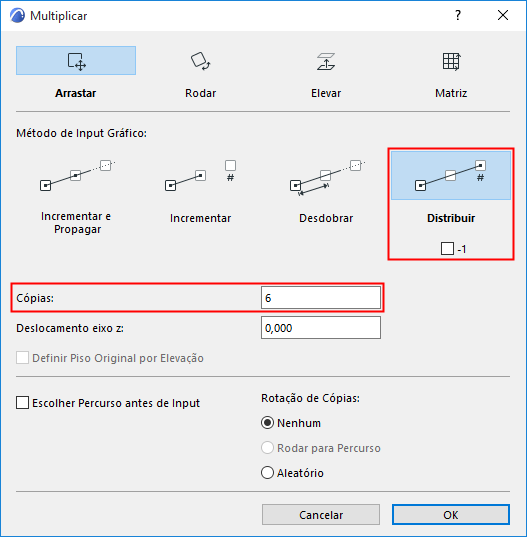Close the Multiplicar dialog
This screenshot has height=537, width=527.
503,15
